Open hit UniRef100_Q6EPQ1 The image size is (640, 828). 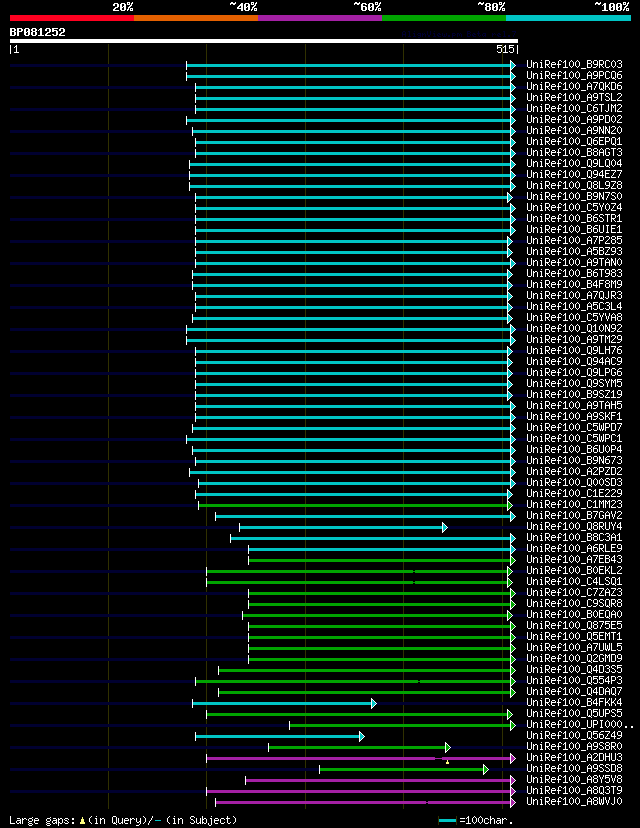click(x=574, y=142)
